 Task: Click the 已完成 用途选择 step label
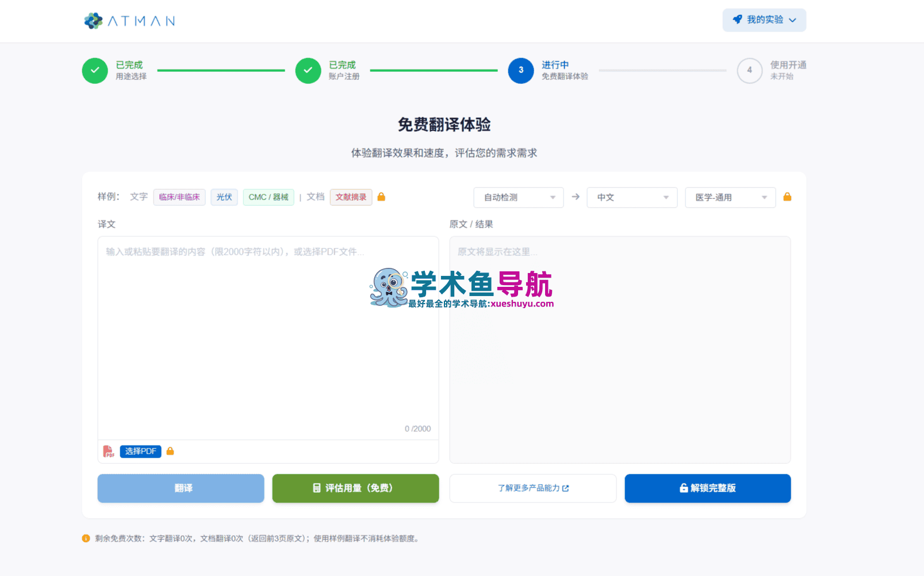pos(131,70)
